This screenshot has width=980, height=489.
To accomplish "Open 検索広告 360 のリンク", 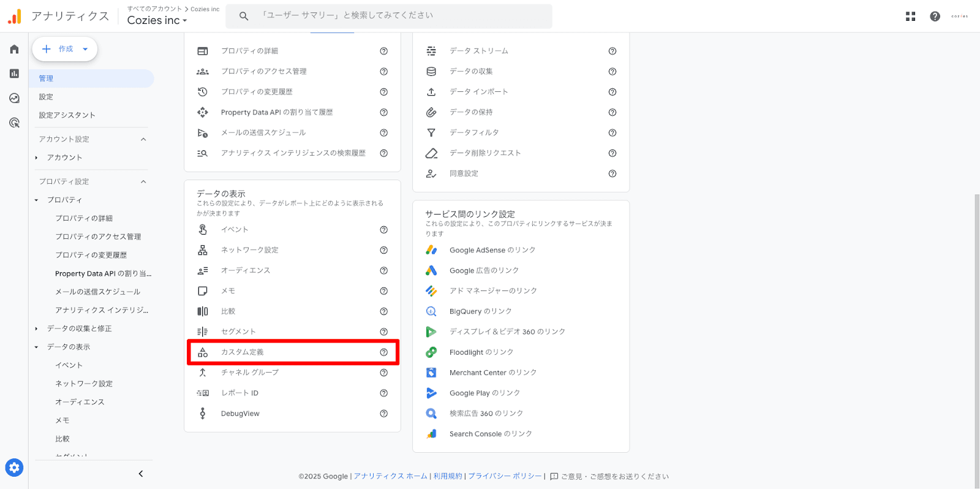I will coord(486,414).
